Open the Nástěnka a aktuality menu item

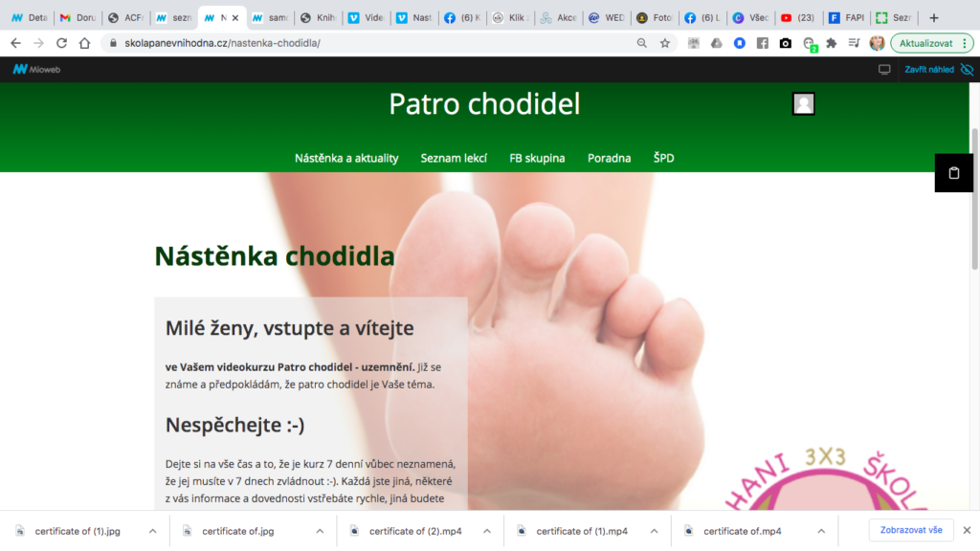(346, 158)
